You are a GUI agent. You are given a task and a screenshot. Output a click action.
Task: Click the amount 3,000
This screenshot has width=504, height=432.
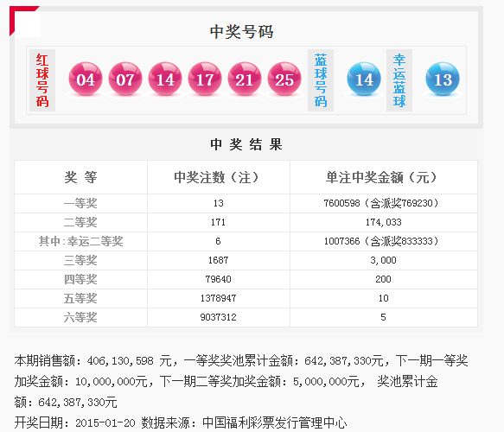coord(384,260)
